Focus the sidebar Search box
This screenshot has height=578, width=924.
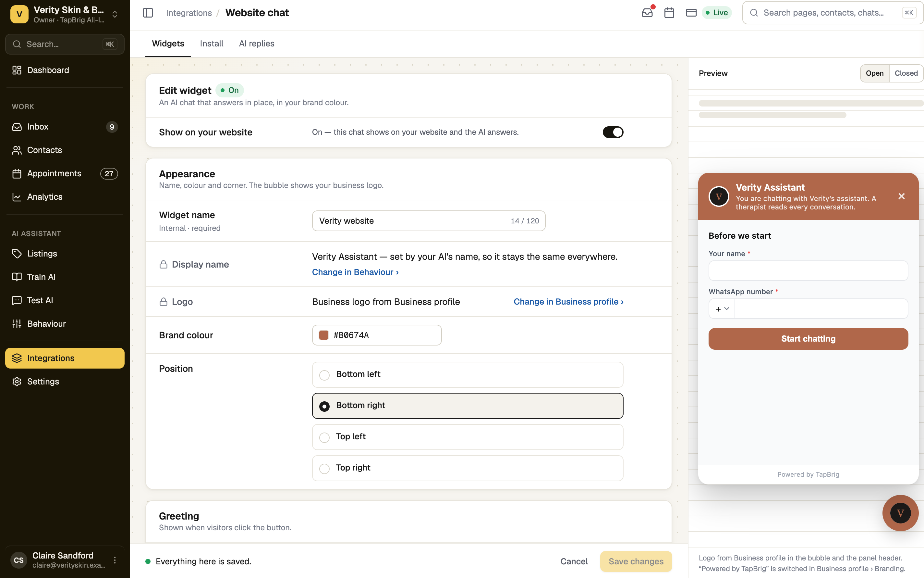(65, 44)
